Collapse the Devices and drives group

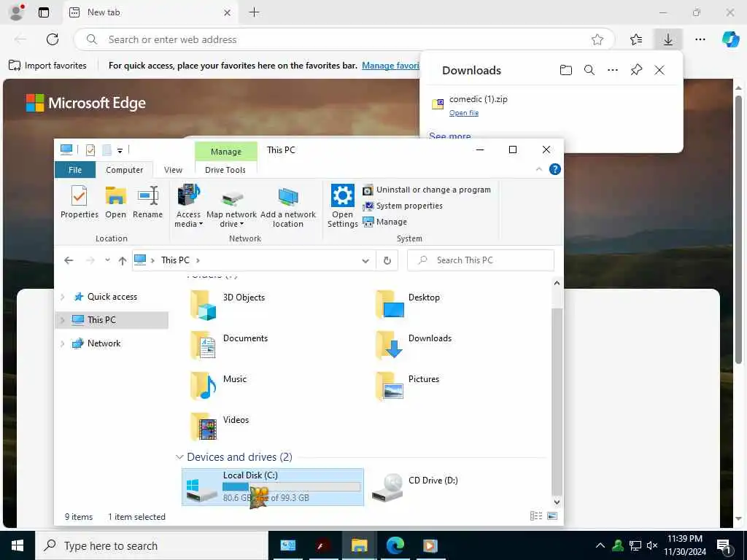point(179,457)
